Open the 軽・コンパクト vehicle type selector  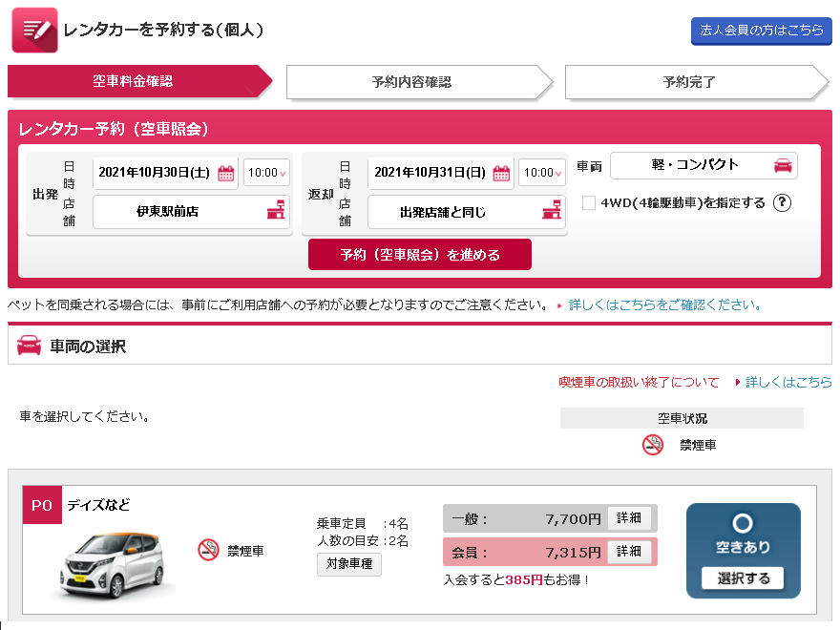(x=703, y=165)
